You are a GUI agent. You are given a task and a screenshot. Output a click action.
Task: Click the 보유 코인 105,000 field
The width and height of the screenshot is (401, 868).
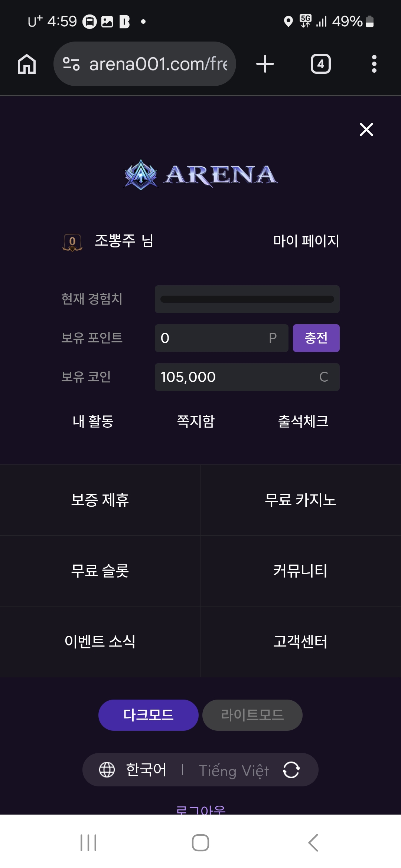tap(247, 377)
